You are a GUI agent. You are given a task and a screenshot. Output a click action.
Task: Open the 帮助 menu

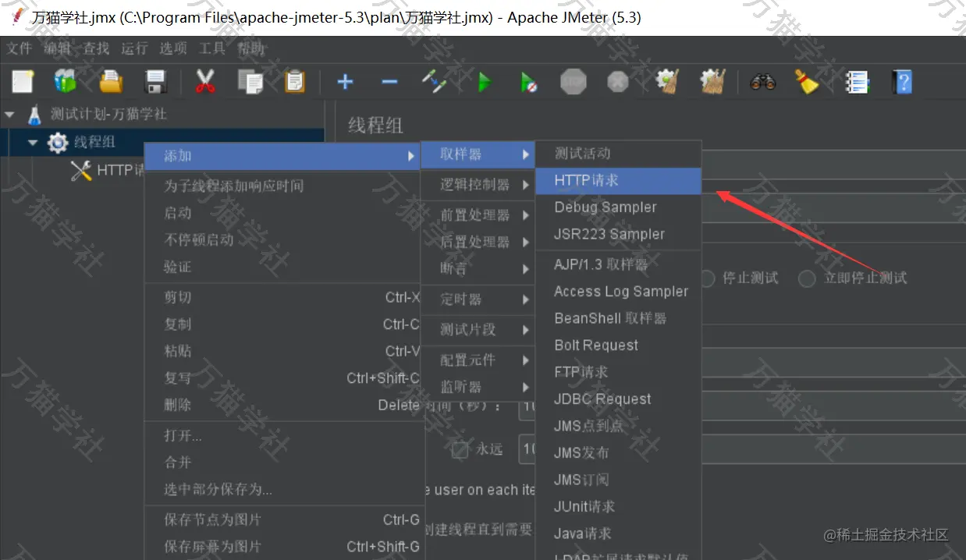[x=250, y=48]
